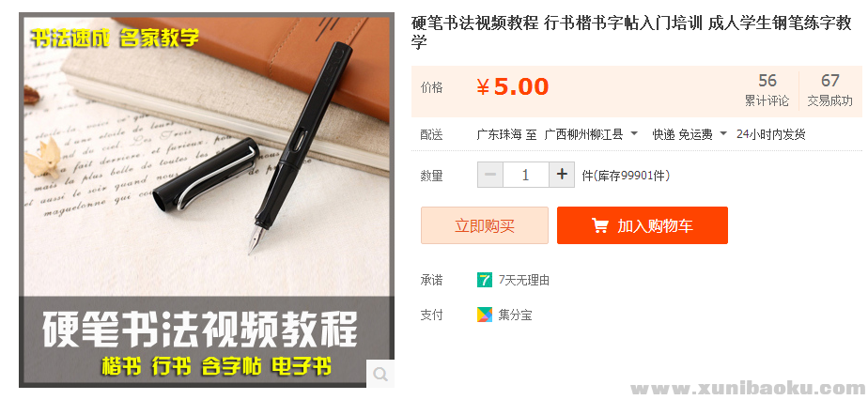Image resolution: width=868 pixels, height=400 pixels.
Task: Click the 立即购买 button
Action: tap(485, 225)
